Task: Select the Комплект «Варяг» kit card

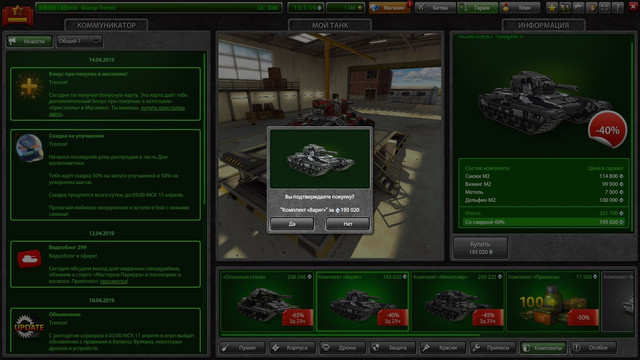Action: [362, 302]
